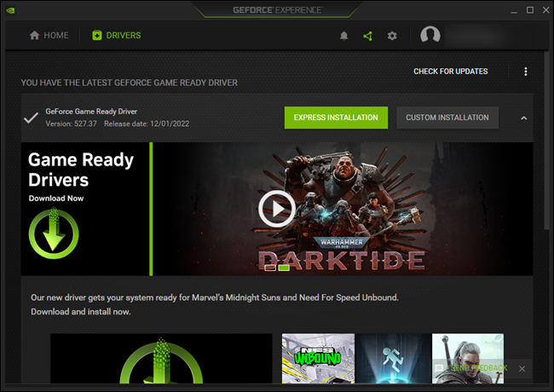Click the green share icon
Viewport: 554px width, 392px height.
[x=368, y=36]
